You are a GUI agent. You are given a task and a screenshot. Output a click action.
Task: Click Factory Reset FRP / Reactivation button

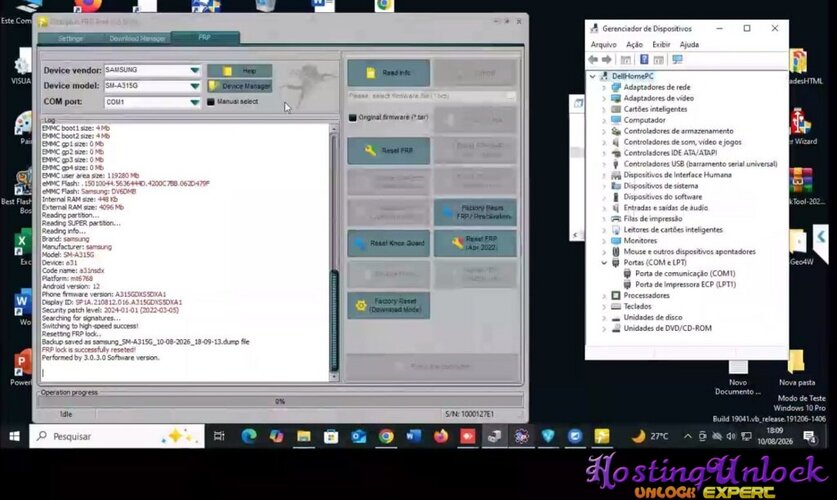coord(475,212)
